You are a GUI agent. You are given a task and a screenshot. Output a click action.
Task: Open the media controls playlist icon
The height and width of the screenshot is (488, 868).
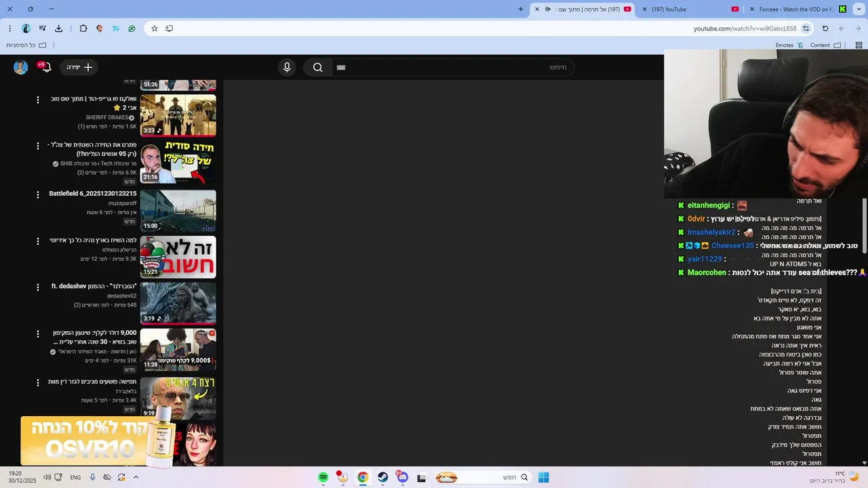(x=42, y=28)
